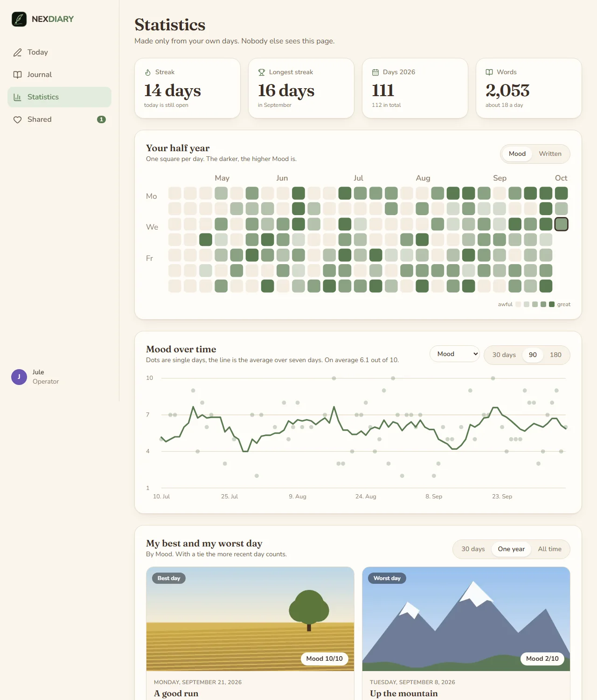The image size is (597, 700).
Task: Click the Mood 2/10 label
Action: 542,659
